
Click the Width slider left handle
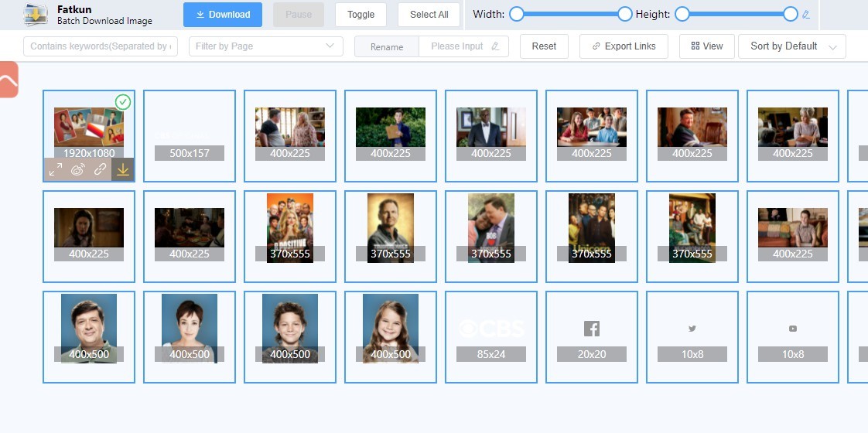[517, 15]
